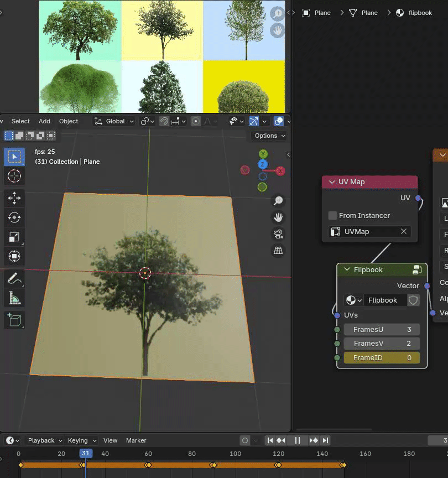Toggle the Flipbook fake user shield
The width and height of the screenshot is (448, 478).
413,300
